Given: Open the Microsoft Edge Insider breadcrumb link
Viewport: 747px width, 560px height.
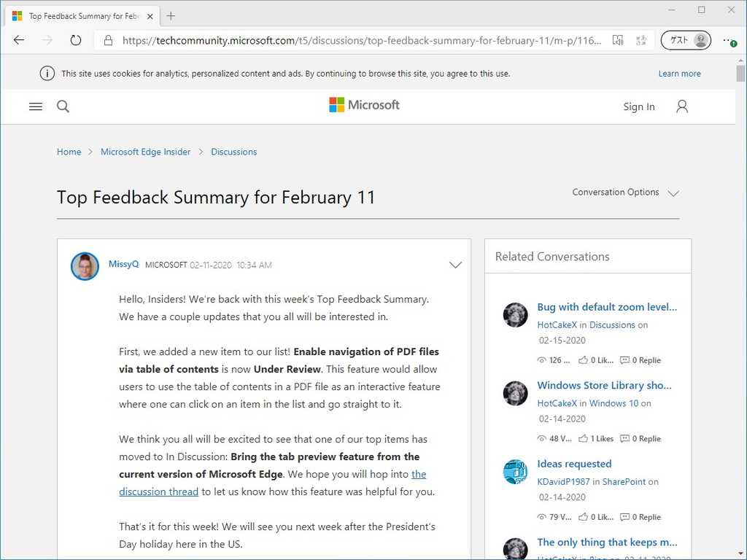Looking at the screenshot, I should (145, 152).
